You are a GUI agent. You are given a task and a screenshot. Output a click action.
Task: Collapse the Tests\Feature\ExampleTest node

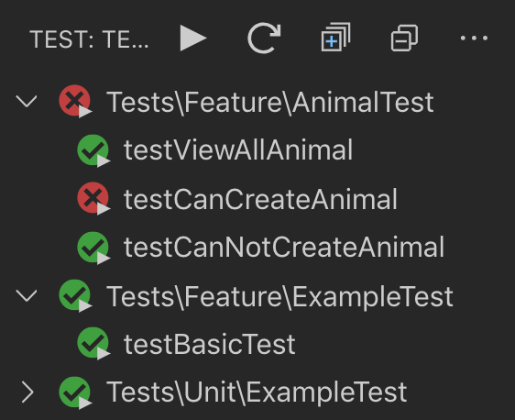click(x=27, y=295)
